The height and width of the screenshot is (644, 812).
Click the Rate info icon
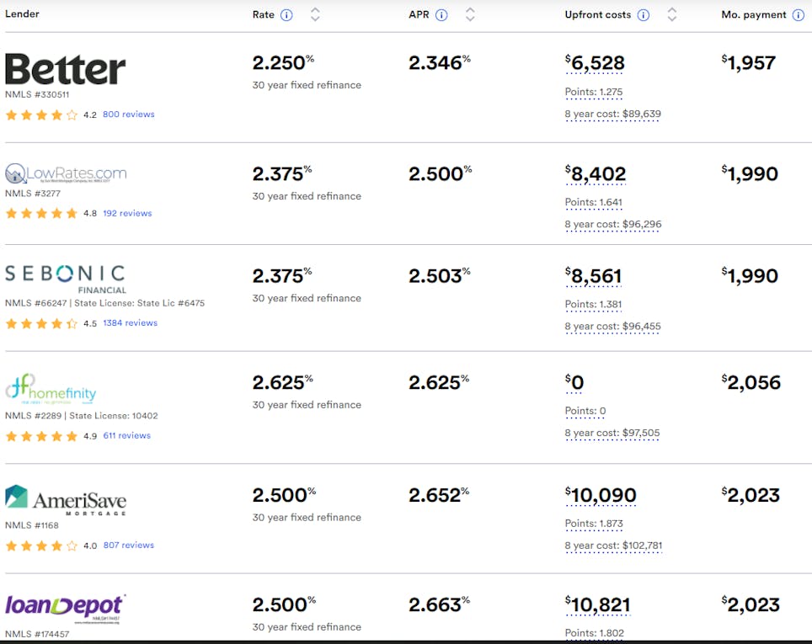click(286, 15)
